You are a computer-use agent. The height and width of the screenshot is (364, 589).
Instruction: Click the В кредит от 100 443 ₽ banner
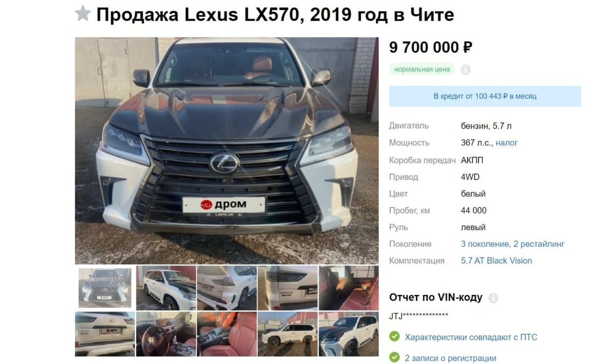[x=485, y=96]
